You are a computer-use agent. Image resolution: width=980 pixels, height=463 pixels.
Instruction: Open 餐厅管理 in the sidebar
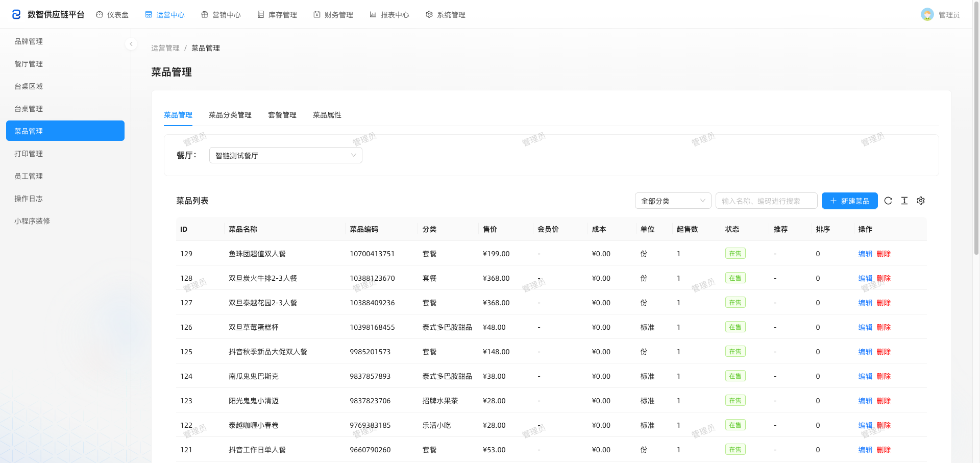(x=65, y=64)
